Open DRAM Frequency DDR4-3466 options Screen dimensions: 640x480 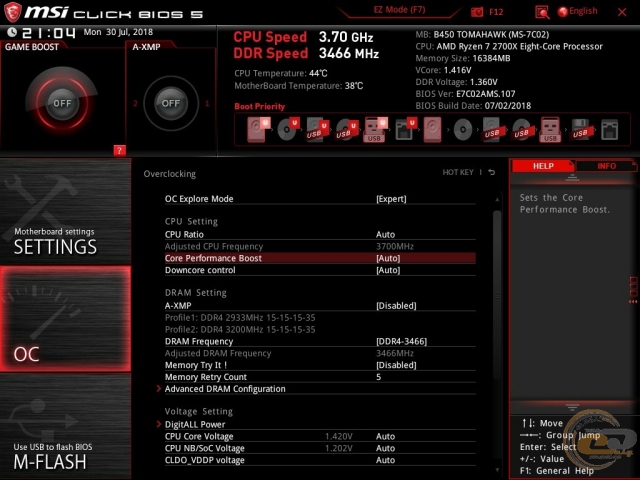coord(401,341)
